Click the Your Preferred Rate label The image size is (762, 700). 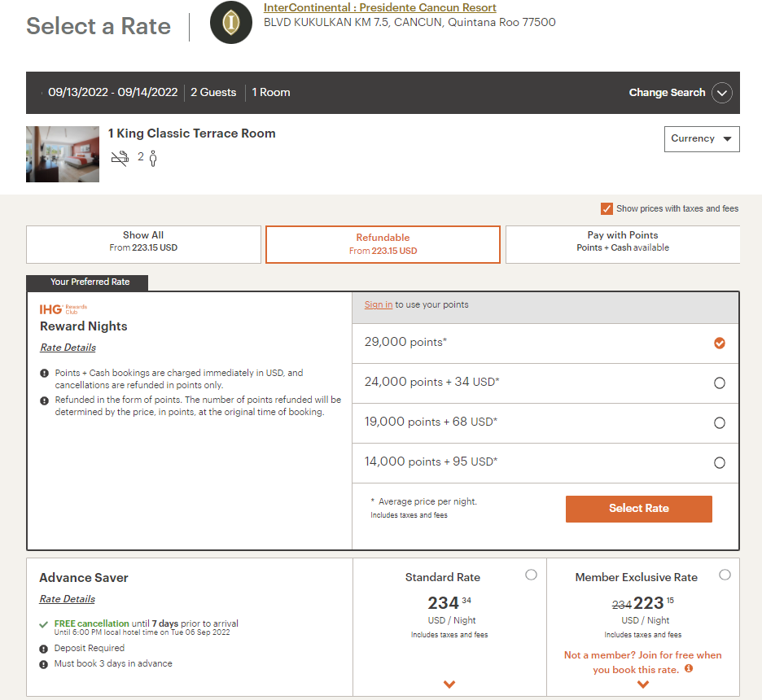coord(90,282)
